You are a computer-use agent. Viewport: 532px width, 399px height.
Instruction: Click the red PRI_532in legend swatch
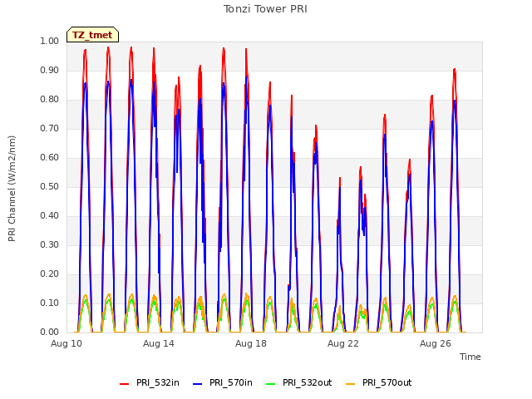[x=125, y=384]
